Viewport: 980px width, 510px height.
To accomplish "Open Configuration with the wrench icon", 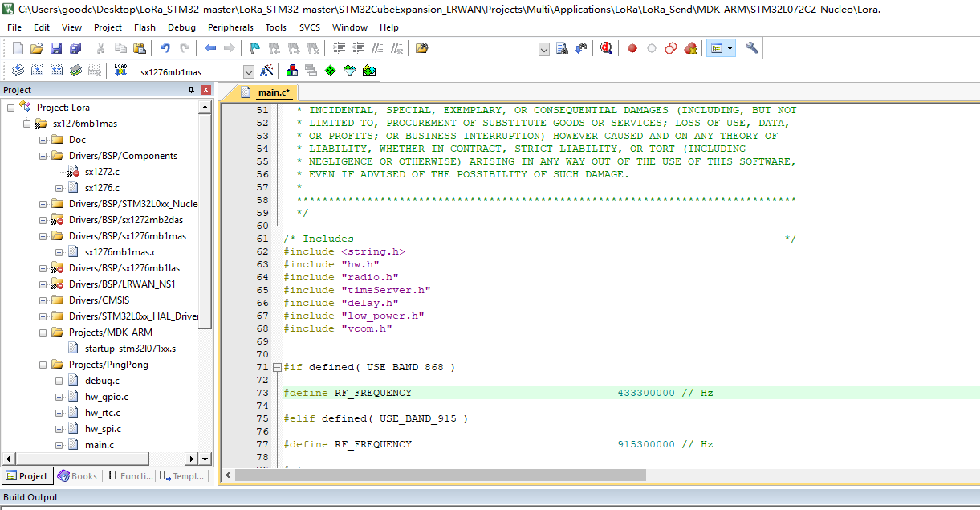I will coord(752,48).
